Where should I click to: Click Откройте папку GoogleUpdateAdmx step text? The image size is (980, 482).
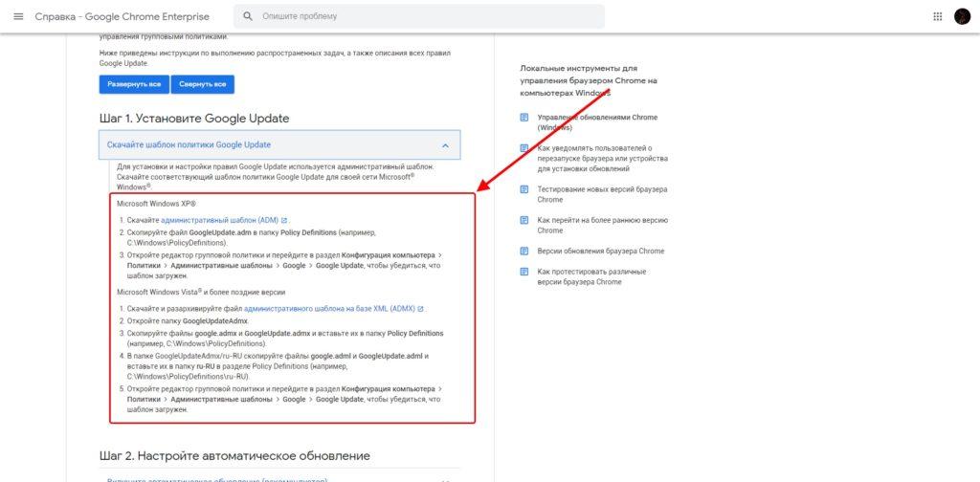tap(188, 321)
